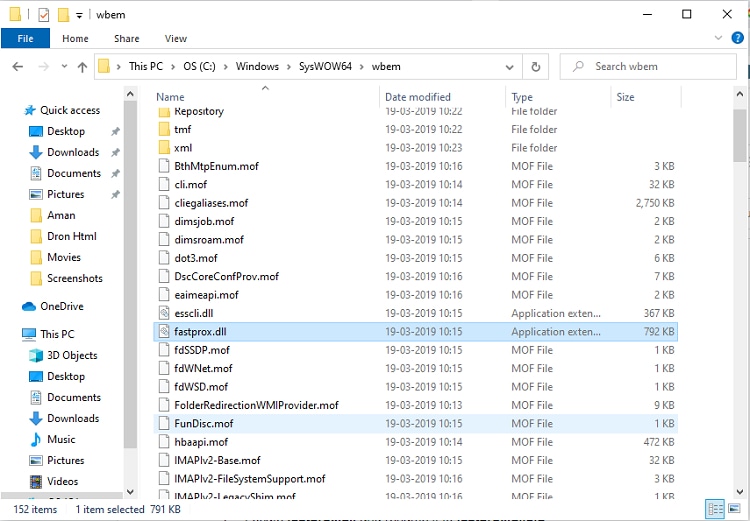750x521 pixels.
Task: Open the View ribbon tab
Action: 176,39
